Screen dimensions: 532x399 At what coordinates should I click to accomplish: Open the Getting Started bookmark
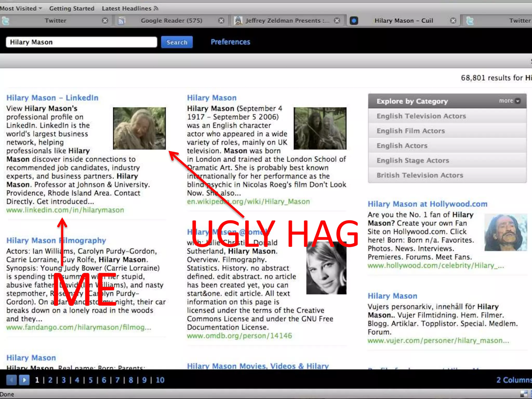tap(72, 9)
